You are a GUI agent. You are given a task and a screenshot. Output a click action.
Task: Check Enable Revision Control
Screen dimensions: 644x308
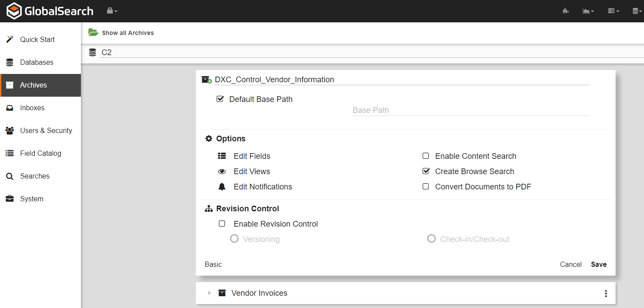[x=222, y=224]
